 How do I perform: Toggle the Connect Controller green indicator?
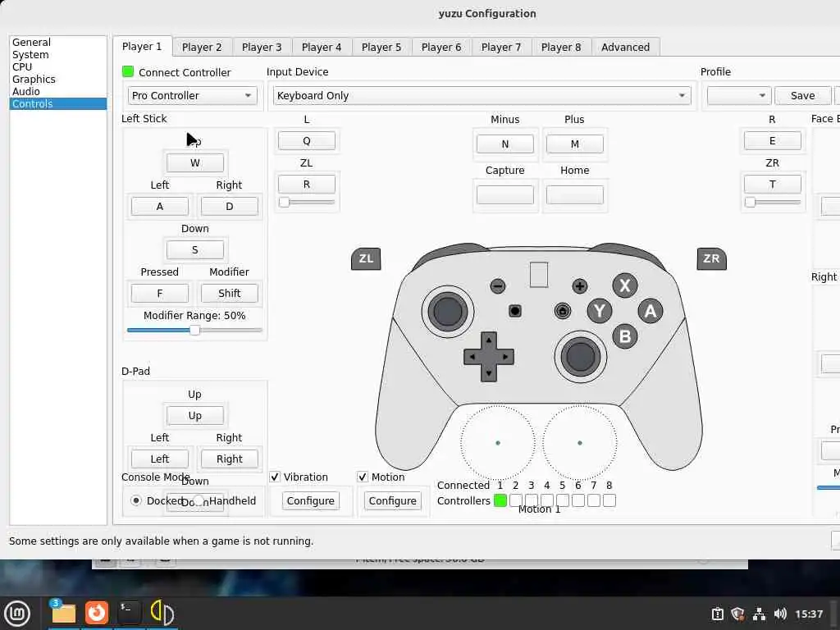click(x=128, y=72)
